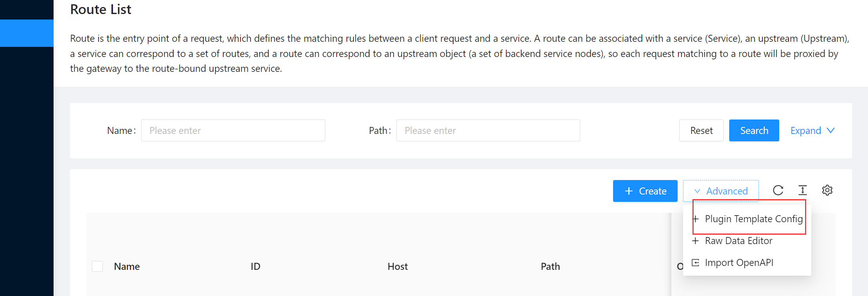The image size is (868, 296).
Task: Click the plus icon beside Raw Data Editor
Action: [x=696, y=241]
